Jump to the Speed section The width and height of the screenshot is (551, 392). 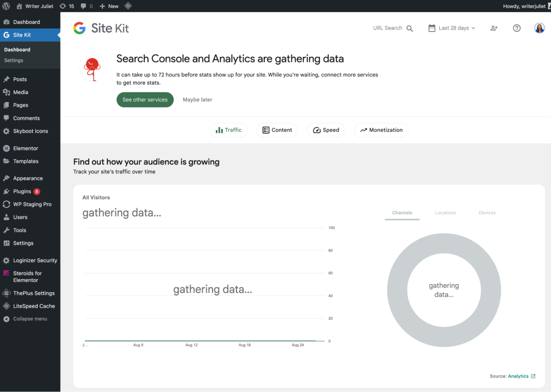(x=326, y=130)
